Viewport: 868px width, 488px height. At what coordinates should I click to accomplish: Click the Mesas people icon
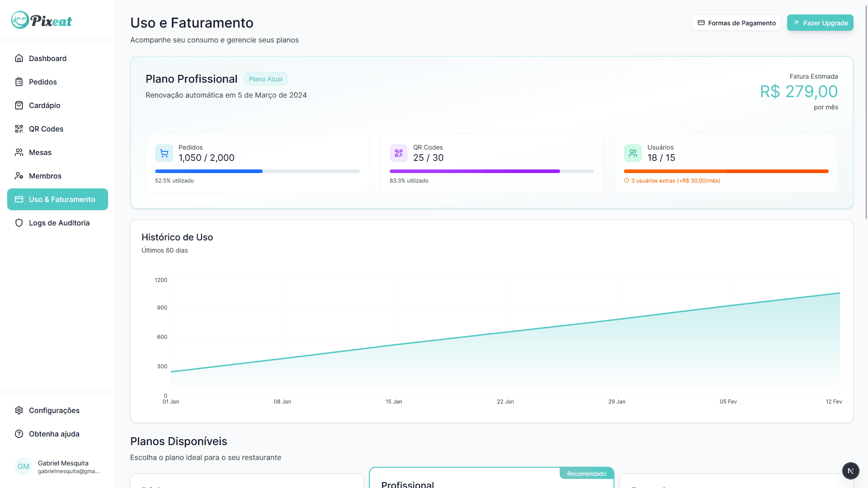click(19, 152)
